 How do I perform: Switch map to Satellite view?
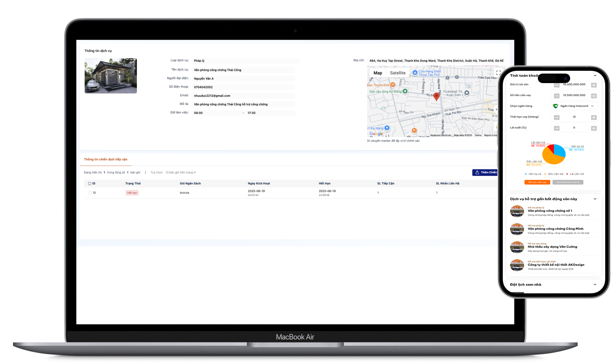coord(397,73)
